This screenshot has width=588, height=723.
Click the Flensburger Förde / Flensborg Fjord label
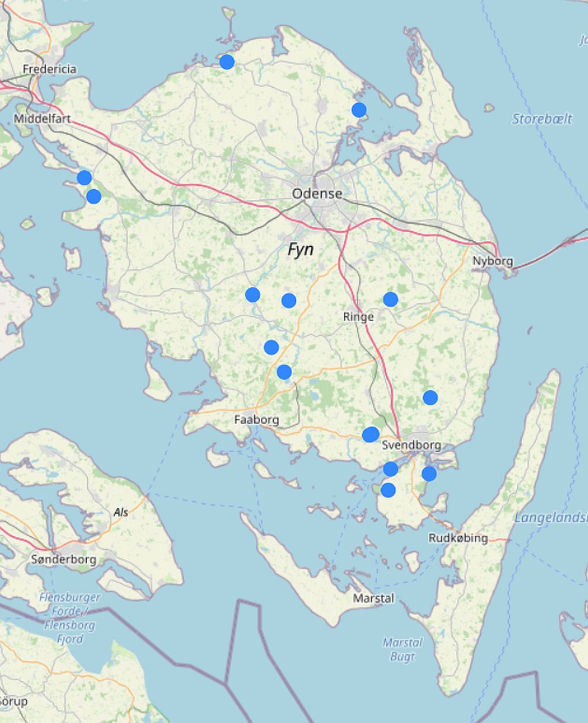click(x=70, y=617)
